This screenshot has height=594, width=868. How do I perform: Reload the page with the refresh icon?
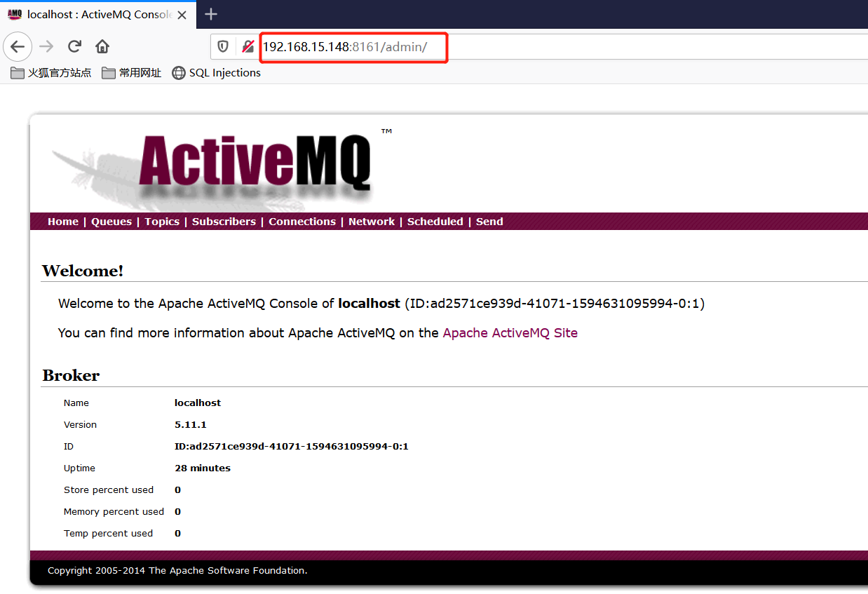click(x=74, y=47)
